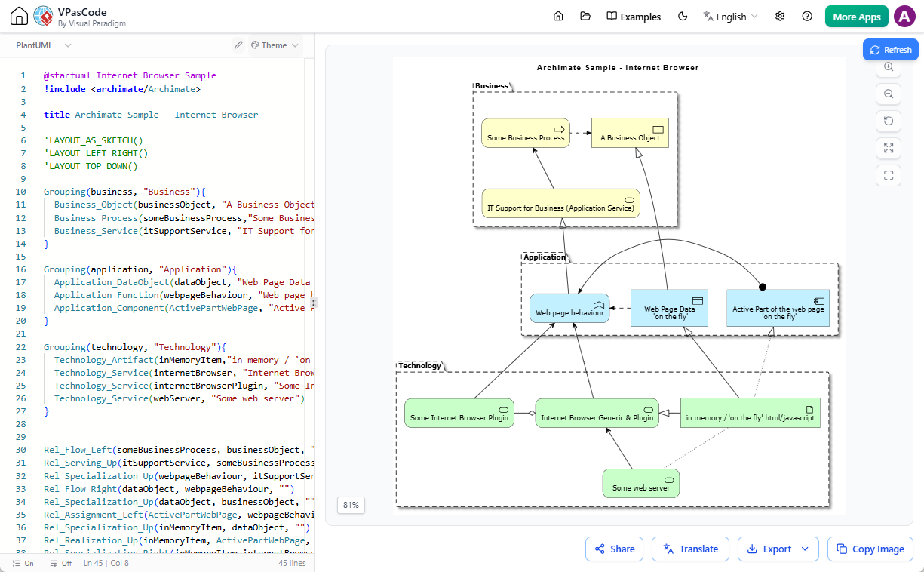Screen dimensions: 924x572
Task: Click the fit-to-screen arrows icon
Action: pyautogui.click(x=889, y=149)
